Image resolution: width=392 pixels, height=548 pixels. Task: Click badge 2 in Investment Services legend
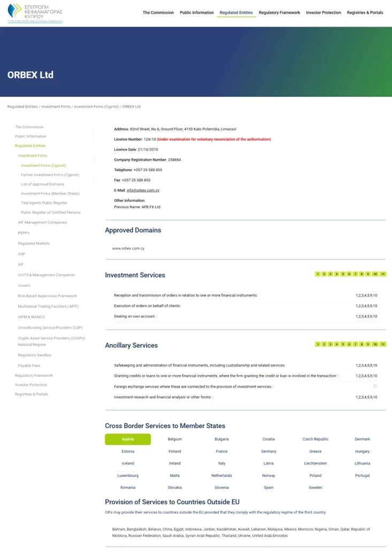pyautogui.click(x=324, y=274)
